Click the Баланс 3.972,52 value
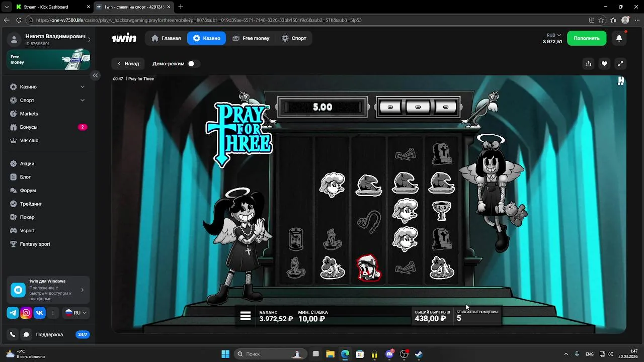The width and height of the screenshot is (644, 362). point(276,319)
